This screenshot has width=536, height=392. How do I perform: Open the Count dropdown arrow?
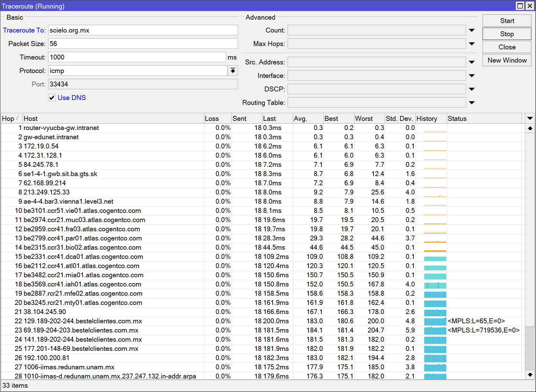(x=472, y=30)
